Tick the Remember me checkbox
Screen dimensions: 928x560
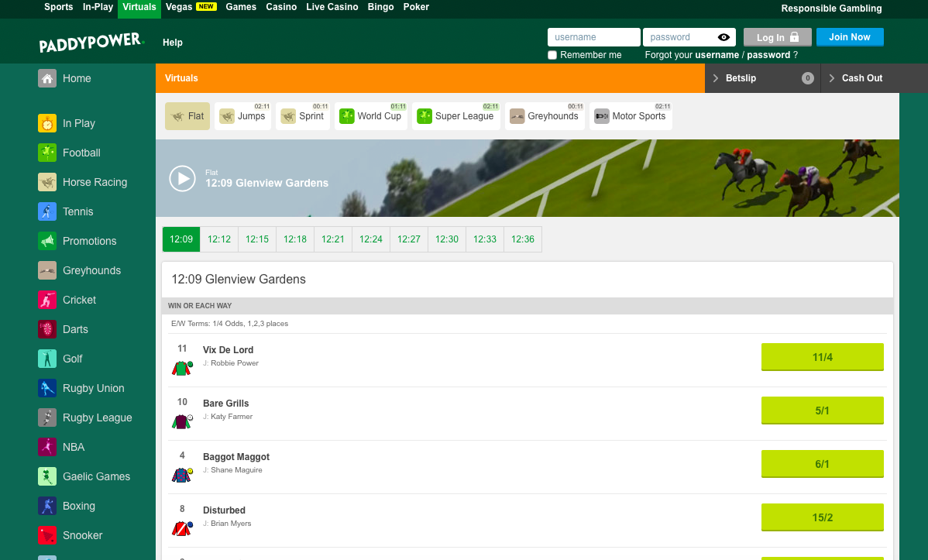(552, 55)
